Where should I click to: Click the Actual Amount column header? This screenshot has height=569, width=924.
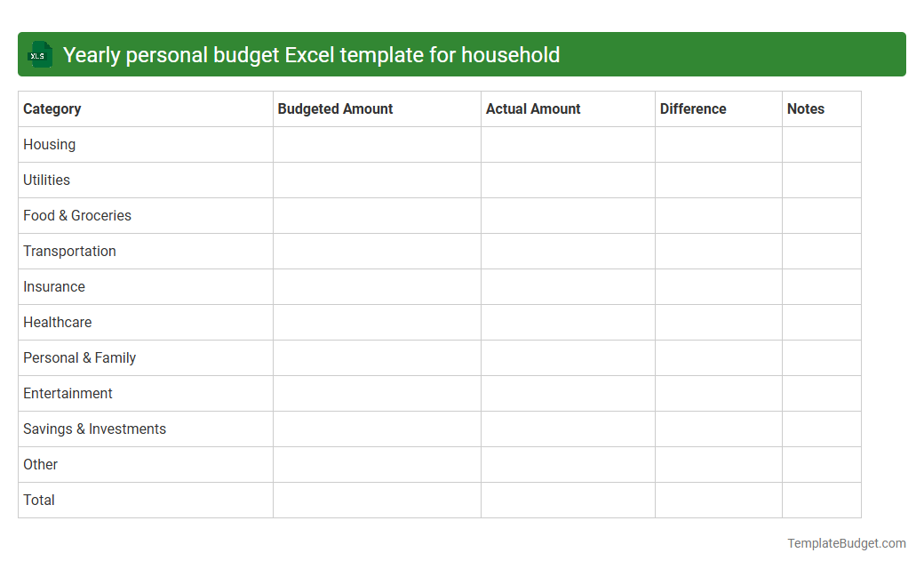pos(533,108)
